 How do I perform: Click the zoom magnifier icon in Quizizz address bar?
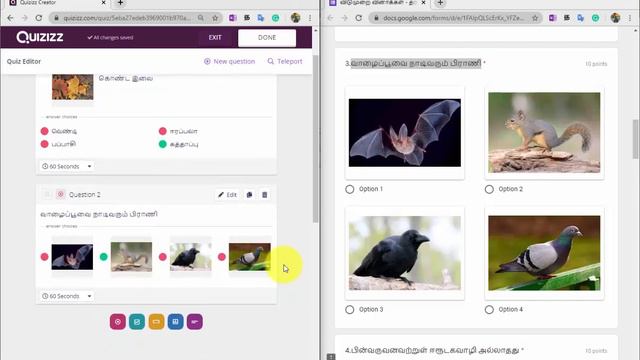[201, 18]
